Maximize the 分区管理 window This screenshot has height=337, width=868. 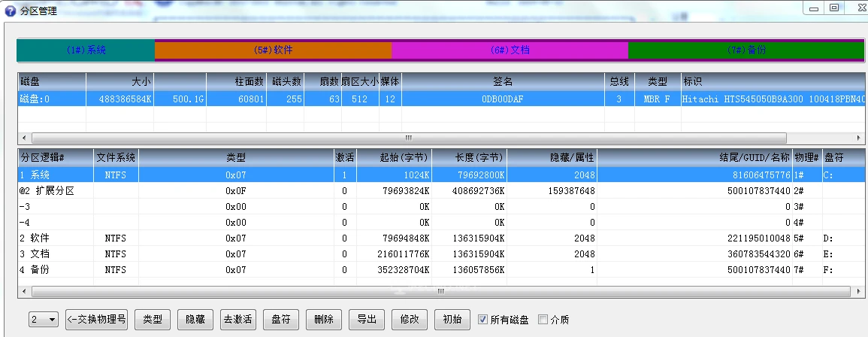coord(833,8)
